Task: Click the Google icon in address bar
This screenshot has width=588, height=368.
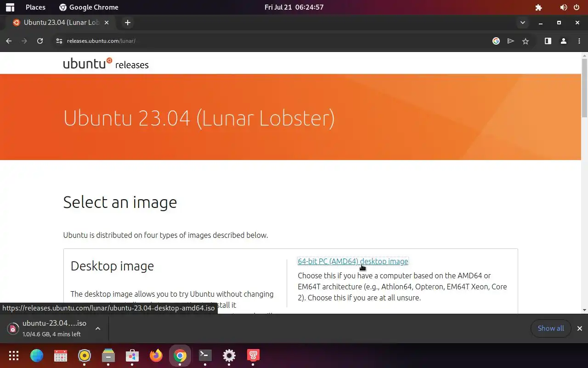Action: (x=496, y=41)
